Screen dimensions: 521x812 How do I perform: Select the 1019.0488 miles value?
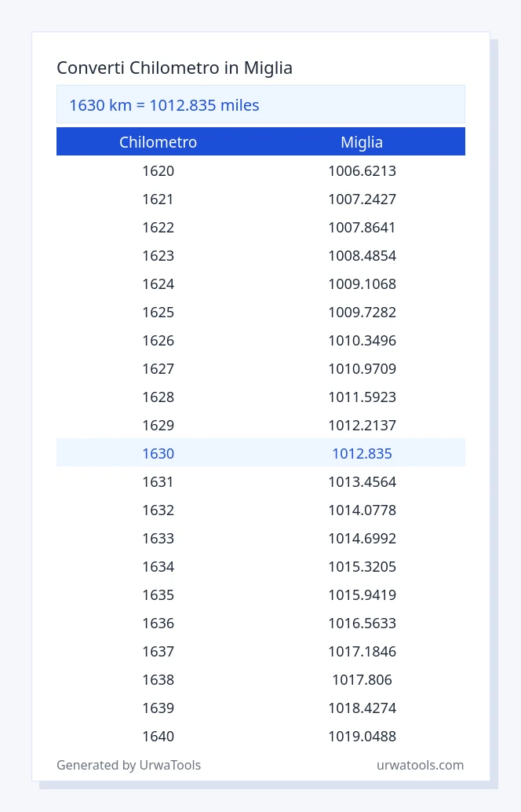(362, 736)
